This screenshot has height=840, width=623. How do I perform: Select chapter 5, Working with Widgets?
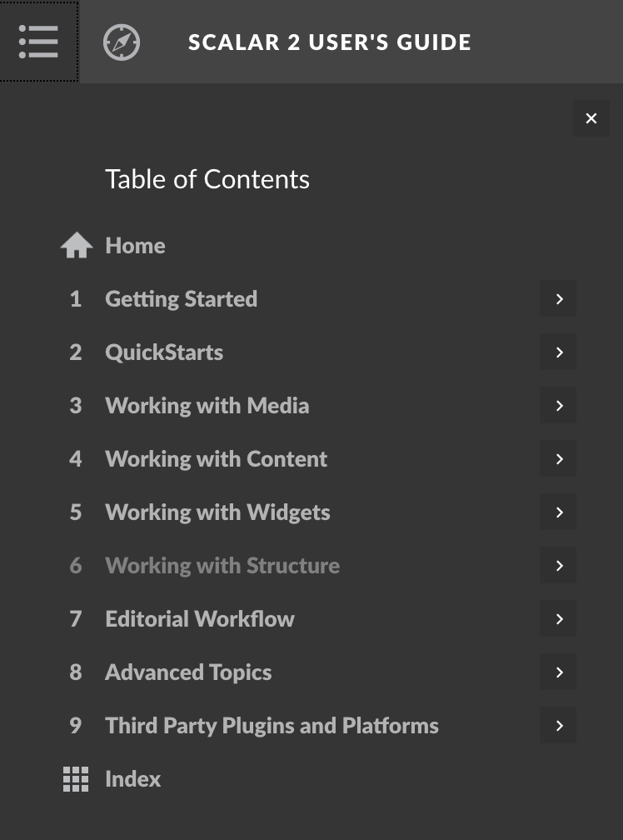click(x=217, y=512)
